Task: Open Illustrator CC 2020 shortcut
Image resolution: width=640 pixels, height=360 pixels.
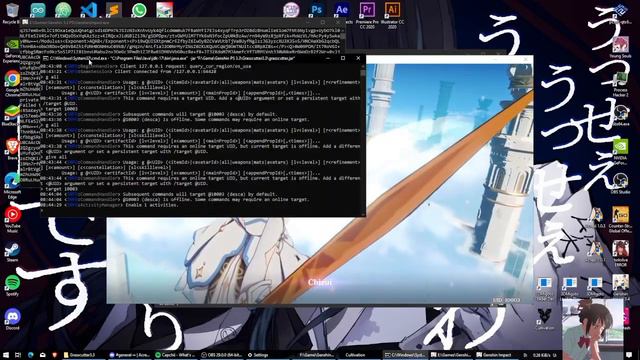Action: coord(392,15)
